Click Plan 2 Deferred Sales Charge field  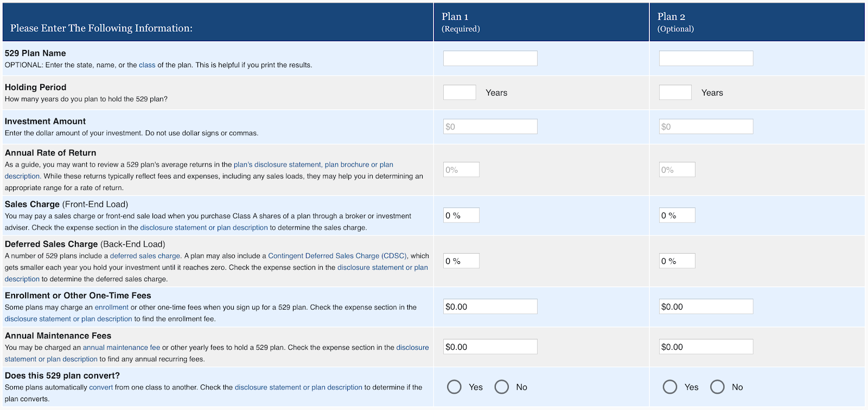pos(677,261)
